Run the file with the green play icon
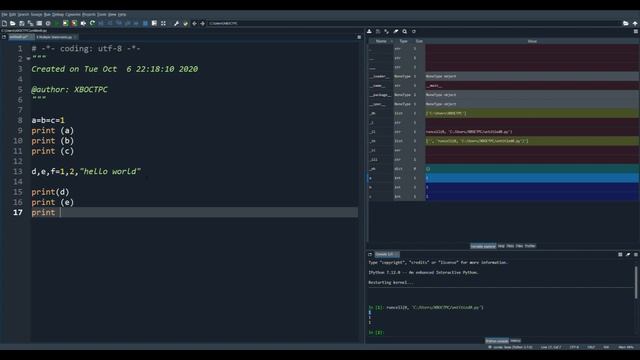 click(57, 23)
